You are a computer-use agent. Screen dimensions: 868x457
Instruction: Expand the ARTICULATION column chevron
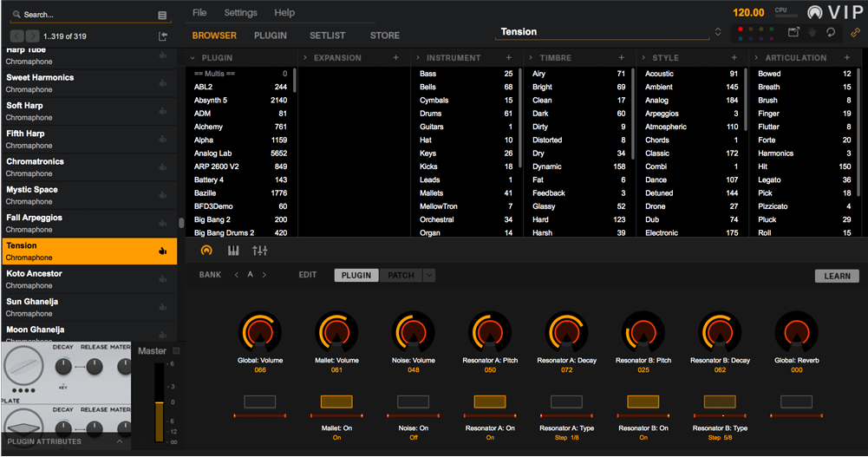[756, 57]
